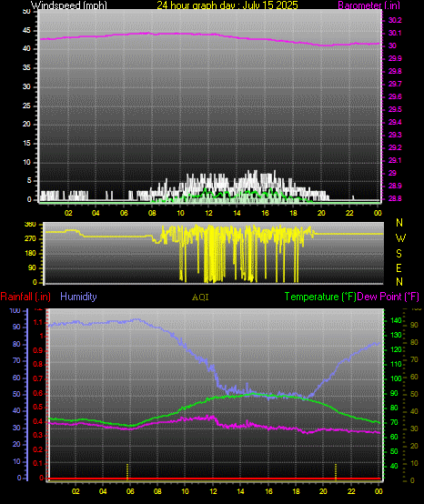Click the topmost "N" compass label
The width and height of the screenshot is (424, 504).
(399, 222)
